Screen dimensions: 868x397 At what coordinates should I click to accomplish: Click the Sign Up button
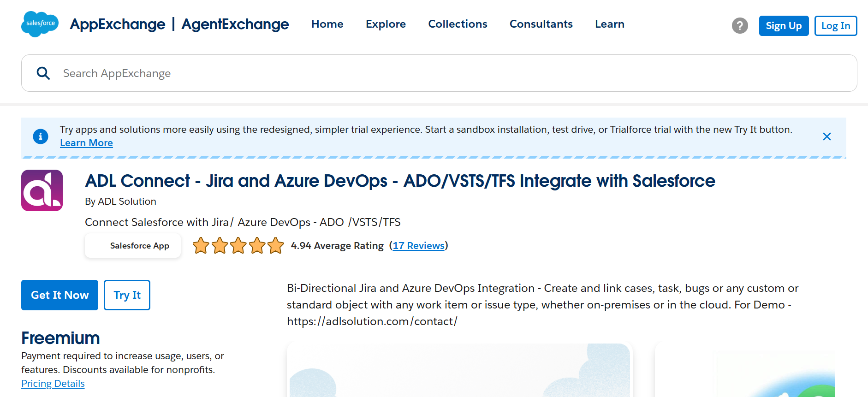[x=784, y=26]
